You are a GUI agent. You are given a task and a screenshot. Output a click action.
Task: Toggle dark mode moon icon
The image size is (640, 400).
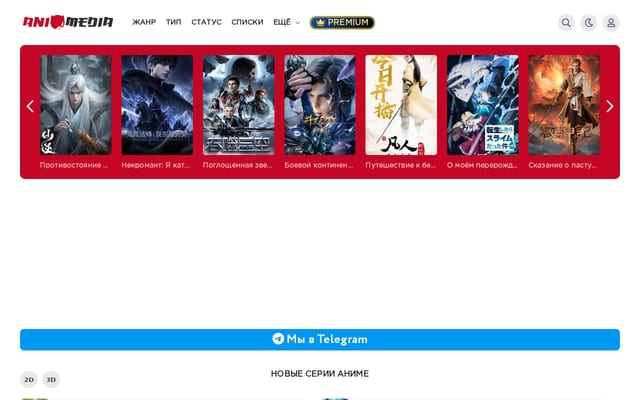tap(589, 22)
